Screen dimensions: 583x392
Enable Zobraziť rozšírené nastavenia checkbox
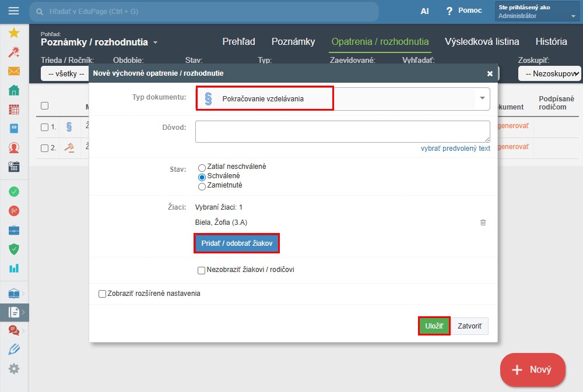(102, 294)
